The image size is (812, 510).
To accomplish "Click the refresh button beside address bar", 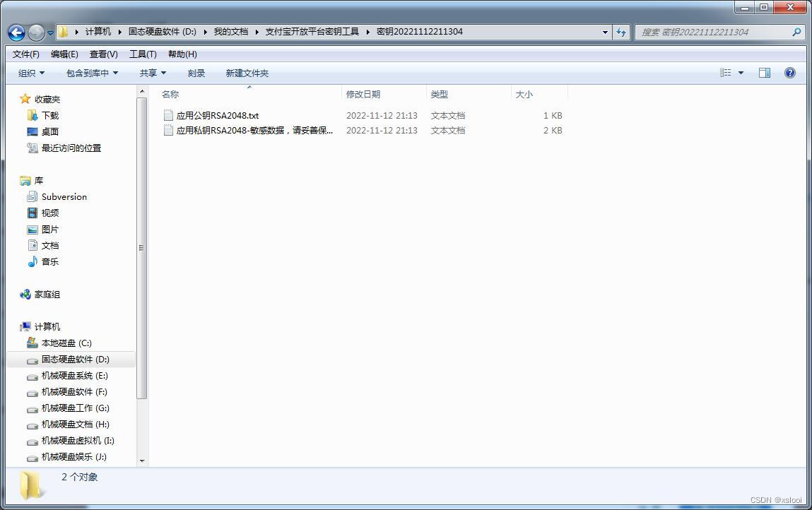I will (621, 32).
